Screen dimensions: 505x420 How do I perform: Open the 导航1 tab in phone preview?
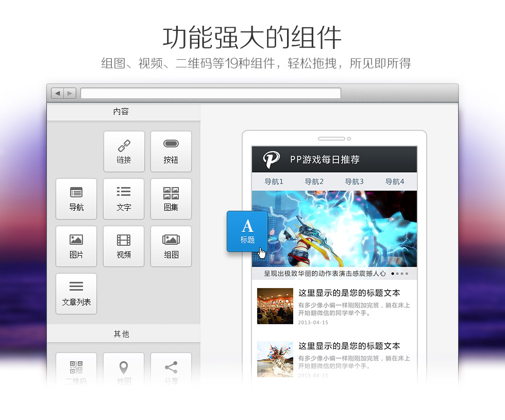(274, 181)
